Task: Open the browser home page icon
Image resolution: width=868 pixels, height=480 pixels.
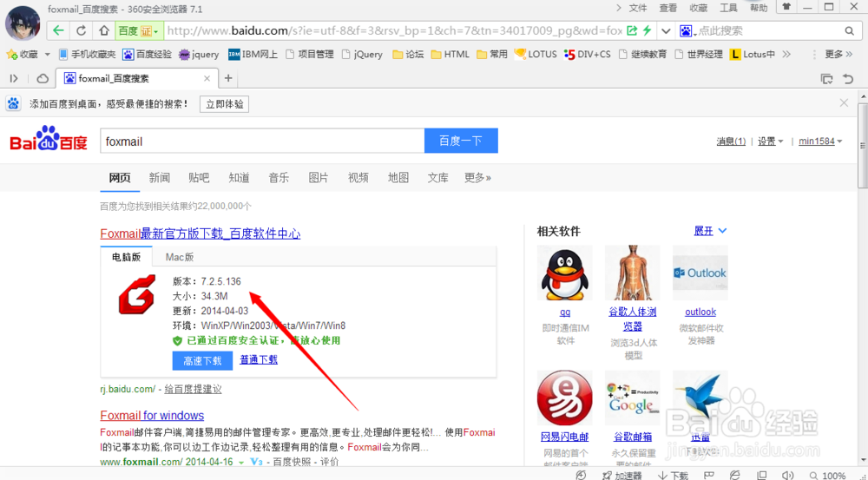Action: click(x=104, y=30)
